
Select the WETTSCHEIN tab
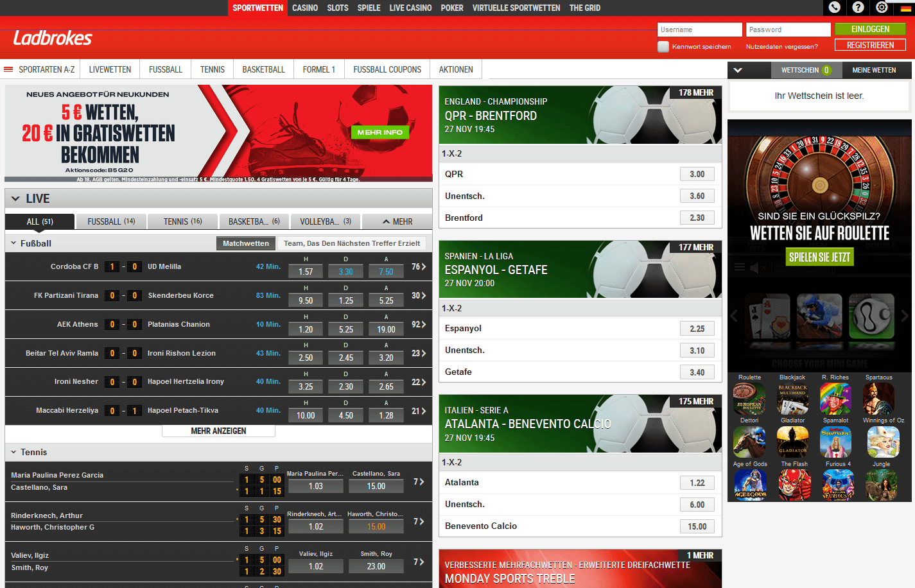point(806,70)
